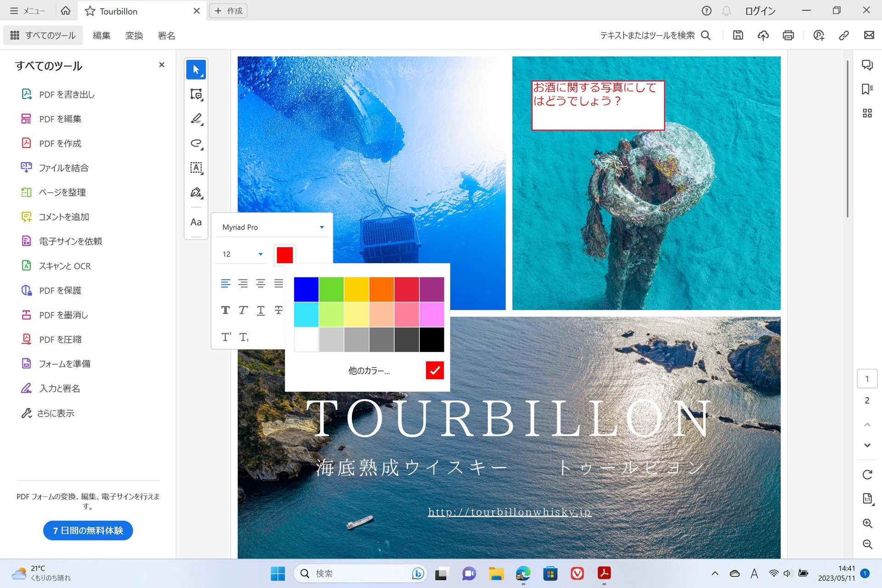Select the text box tool
The width and height of the screenshot is (882, 588).
coord(196,168)
